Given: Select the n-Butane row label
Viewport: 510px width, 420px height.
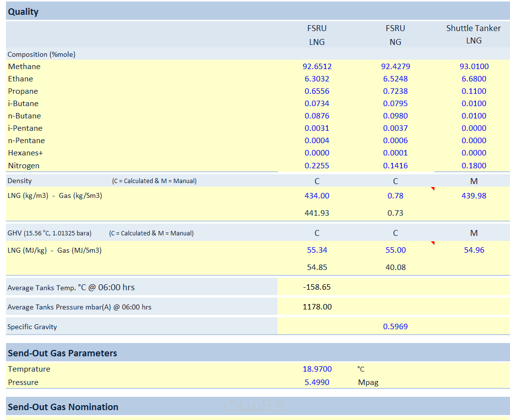Looking at the screenshot, I should (x=24, y=115).
